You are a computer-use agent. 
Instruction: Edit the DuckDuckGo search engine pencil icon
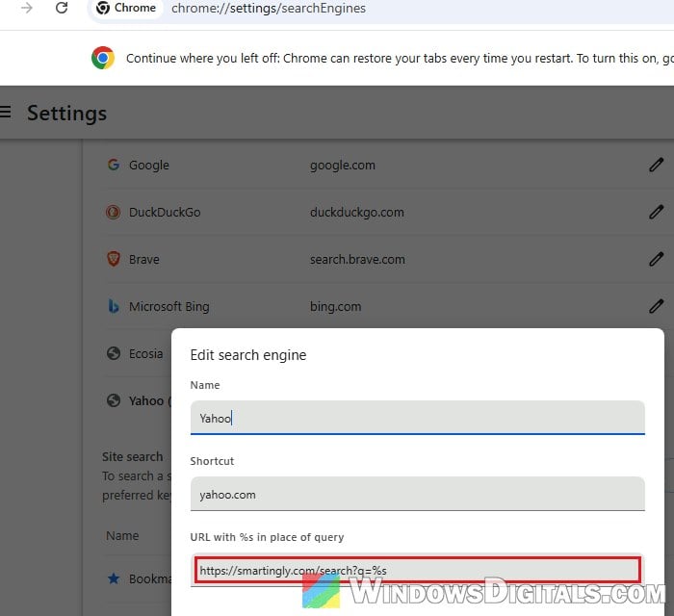click(656, 212)
